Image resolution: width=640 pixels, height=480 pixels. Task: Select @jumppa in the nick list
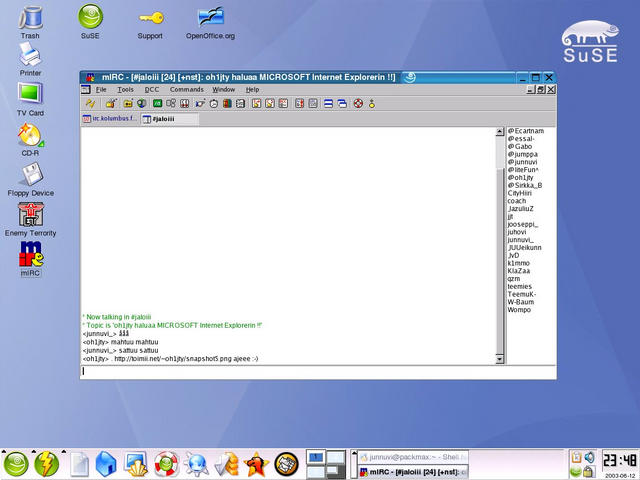522,154
